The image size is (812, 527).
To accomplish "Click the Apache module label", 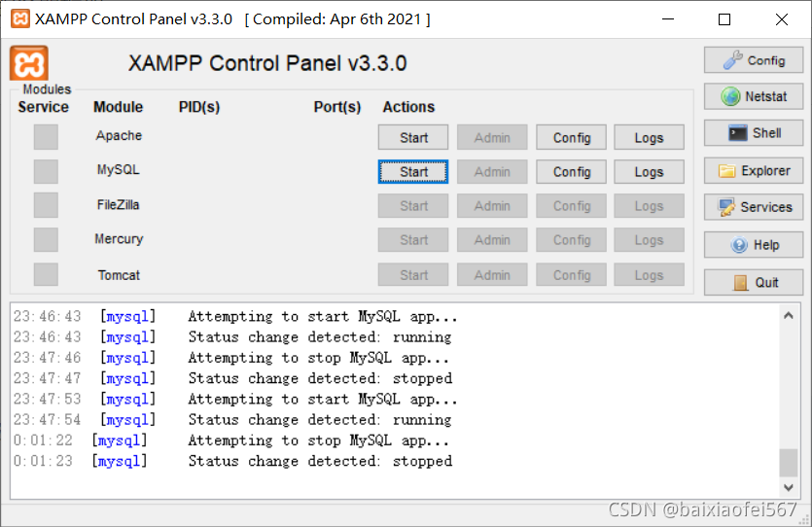I will click(x=119, y=135).
